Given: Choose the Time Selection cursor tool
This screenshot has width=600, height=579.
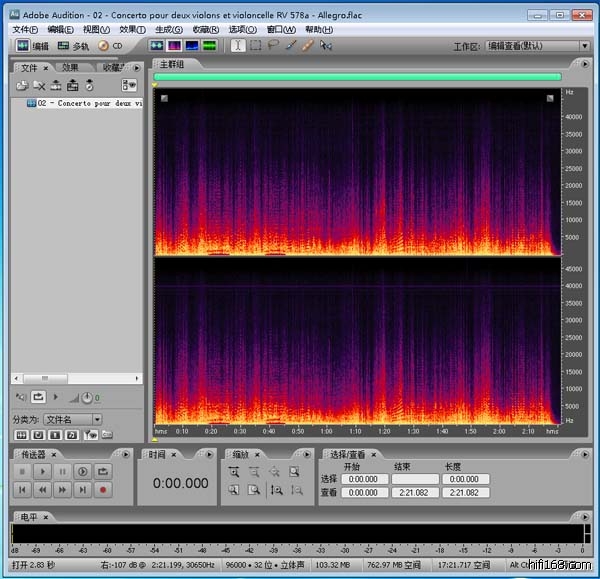Looking at the screenshot, I should point(238,46).
